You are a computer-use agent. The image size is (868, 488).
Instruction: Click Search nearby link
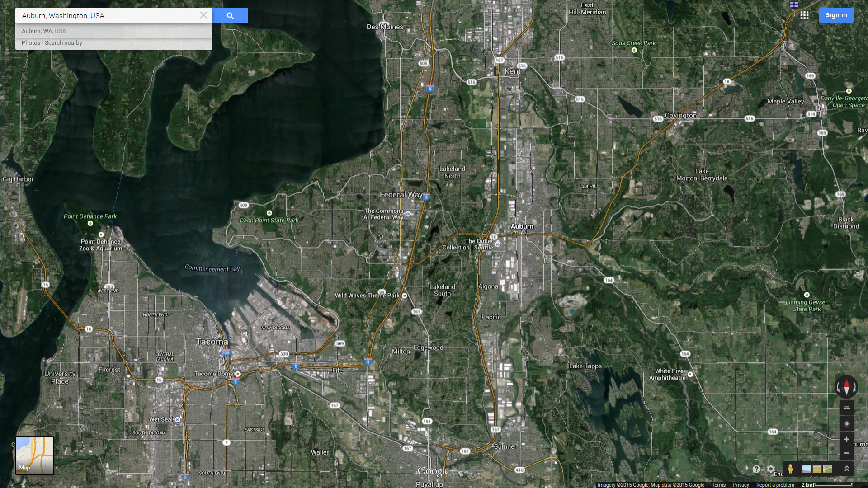(63, 43)
